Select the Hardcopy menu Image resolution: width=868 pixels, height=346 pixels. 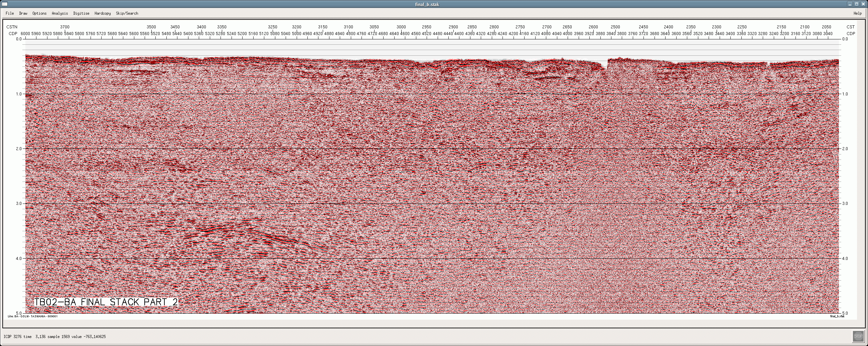coord(103,13)
